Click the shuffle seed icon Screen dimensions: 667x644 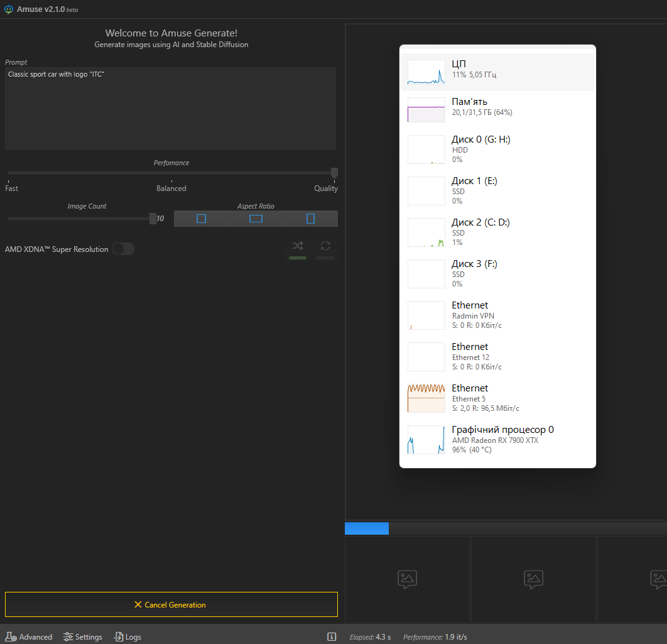point(298,246)
